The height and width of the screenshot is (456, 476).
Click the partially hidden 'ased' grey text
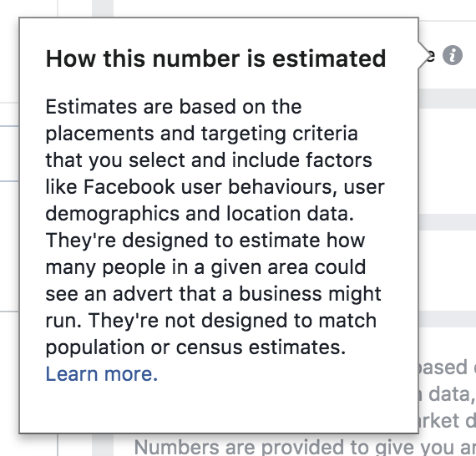click(443, 367)
